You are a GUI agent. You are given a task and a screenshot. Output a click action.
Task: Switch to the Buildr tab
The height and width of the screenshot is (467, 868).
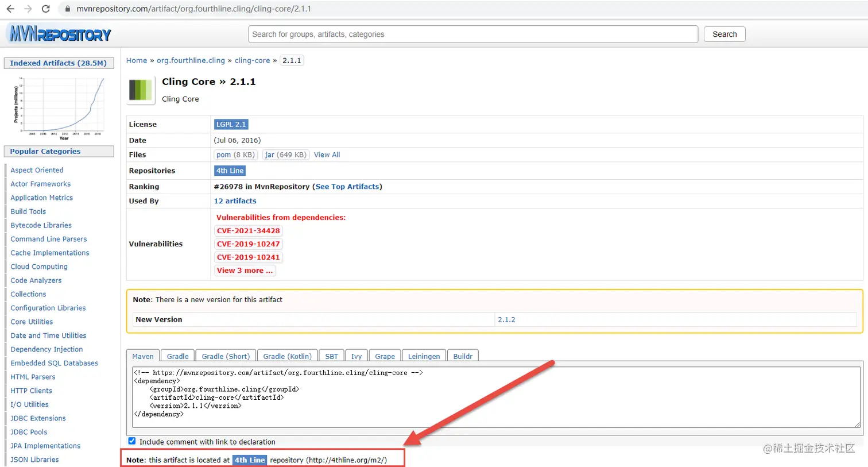click(463, 356)
